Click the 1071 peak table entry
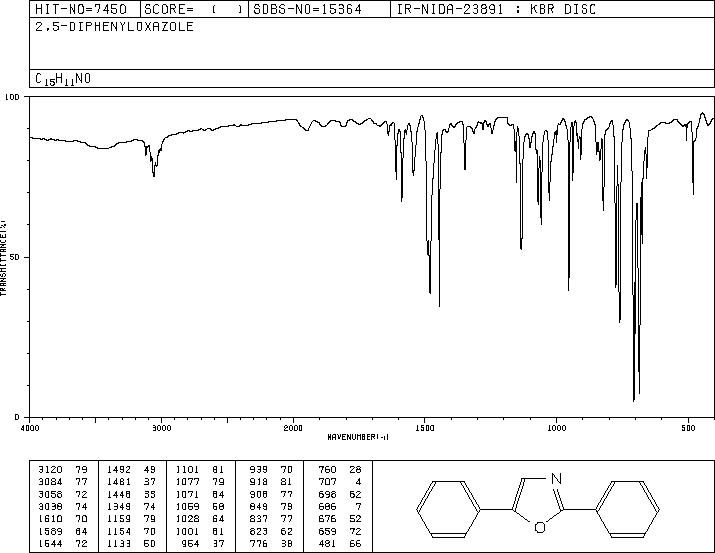 point(200,494)
